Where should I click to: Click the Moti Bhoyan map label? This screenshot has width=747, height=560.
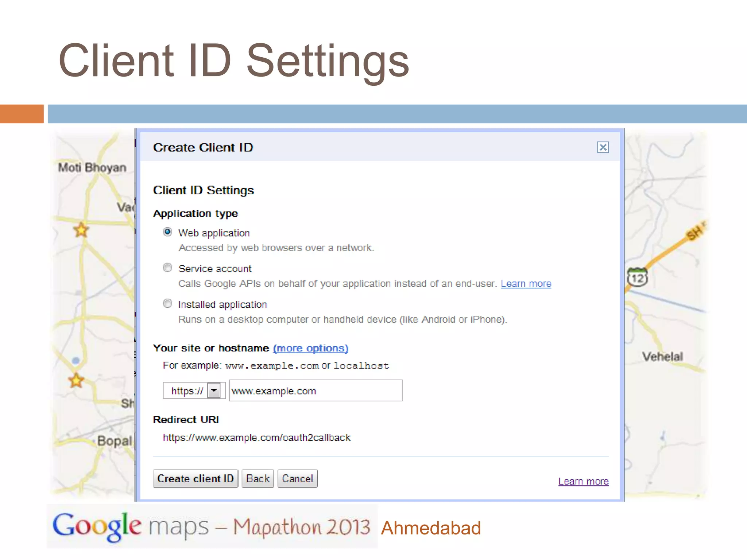pyautogui.click(x=92, y=168)
